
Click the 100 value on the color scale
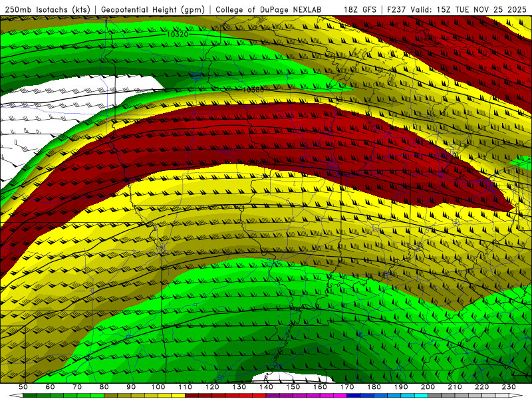tap(158, 387)
